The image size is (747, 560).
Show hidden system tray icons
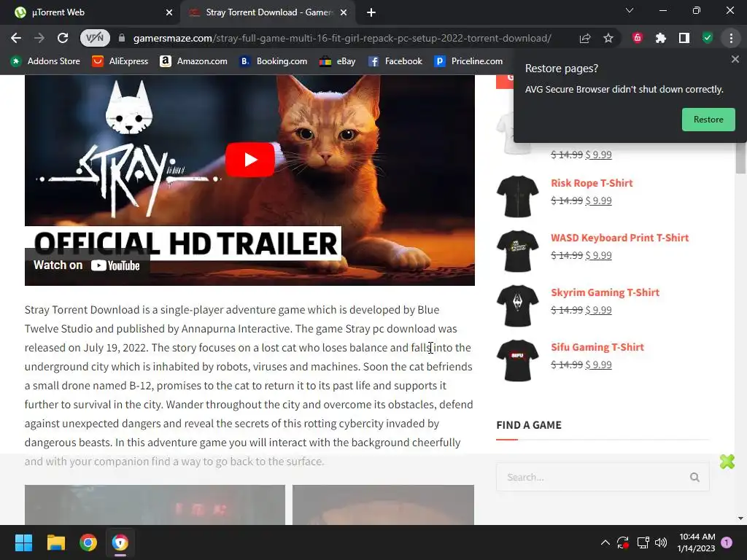click(x=605, y=542)
